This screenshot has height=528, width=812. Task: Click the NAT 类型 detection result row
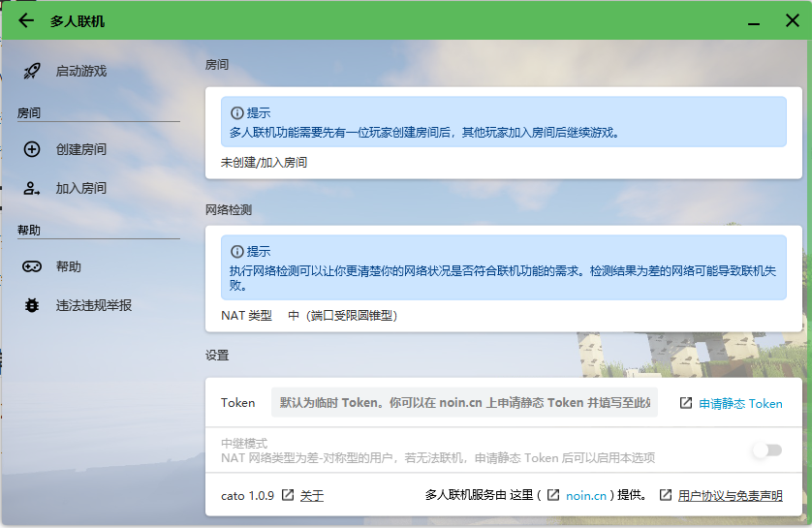(310, 315)
